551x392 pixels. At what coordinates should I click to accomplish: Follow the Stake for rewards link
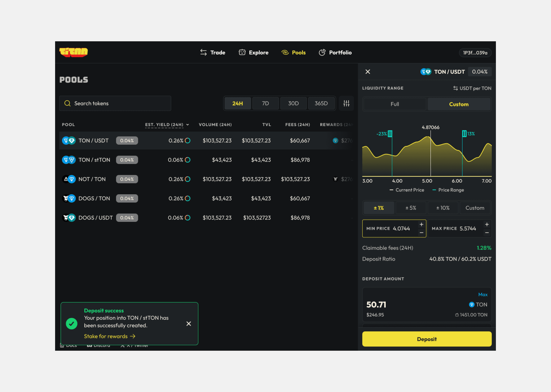click(109, 336)
